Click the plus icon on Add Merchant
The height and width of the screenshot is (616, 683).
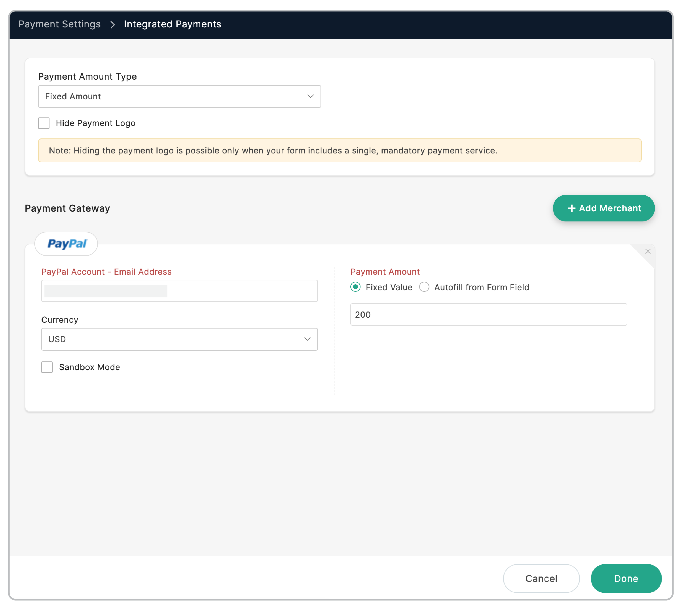pyautogui.click(x=572, y=208)
